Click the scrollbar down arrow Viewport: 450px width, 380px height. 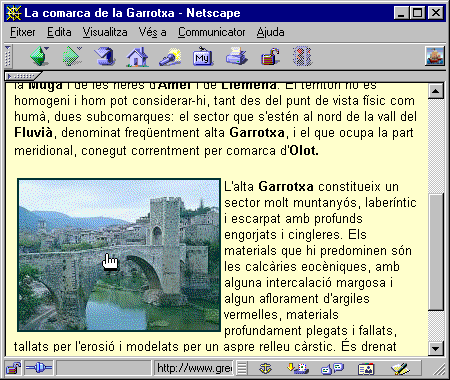(436, 349)
